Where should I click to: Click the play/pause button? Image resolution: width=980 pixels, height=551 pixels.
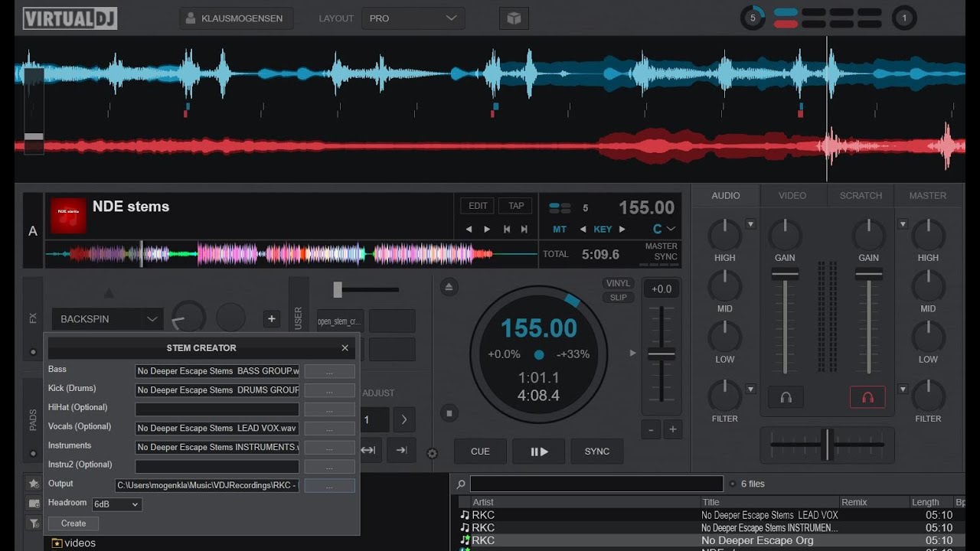pyautogui.click(x=539, y=452)
